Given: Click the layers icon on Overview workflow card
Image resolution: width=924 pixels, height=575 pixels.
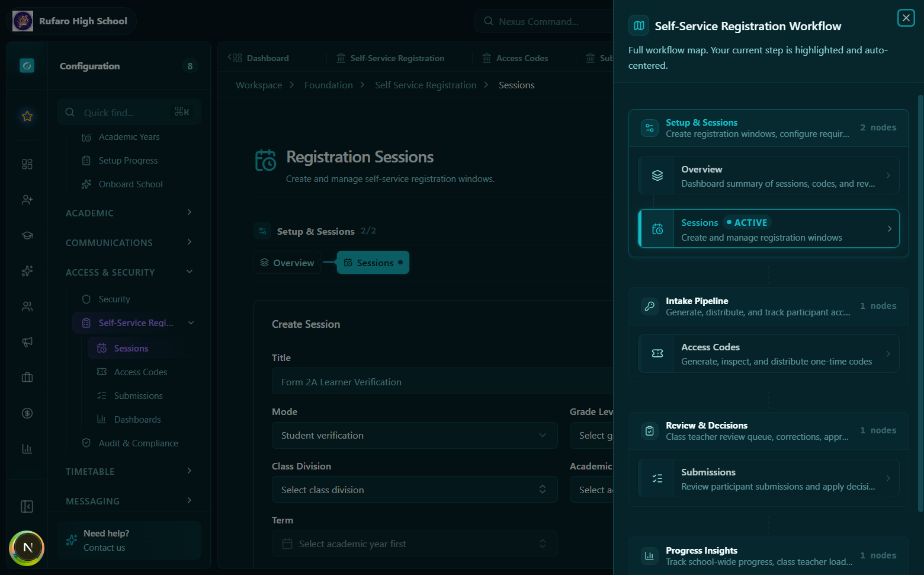Looking at the screenshot, I should click(x=657, y=175).
